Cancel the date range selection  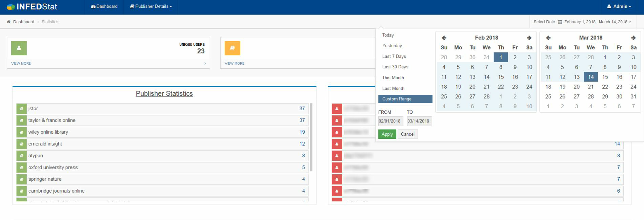click(x=407, y=134)
